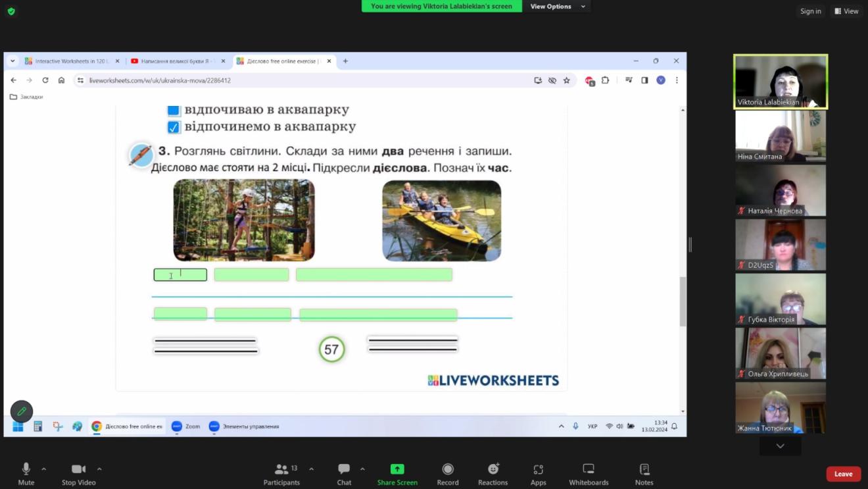Expand the View Options dropdown

[x=557, y=7]
